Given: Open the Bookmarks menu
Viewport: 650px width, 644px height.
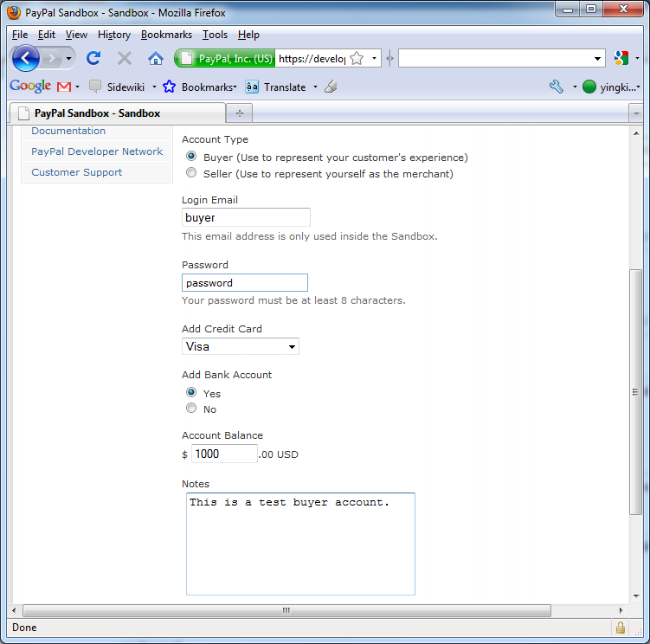Looking at the screenshot, I should (x=166, y=35).
